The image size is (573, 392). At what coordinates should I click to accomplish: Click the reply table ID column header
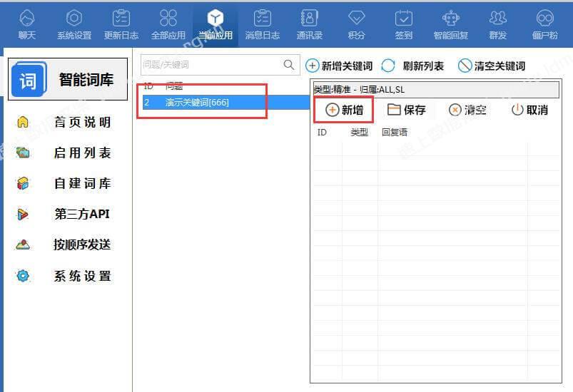322,132
